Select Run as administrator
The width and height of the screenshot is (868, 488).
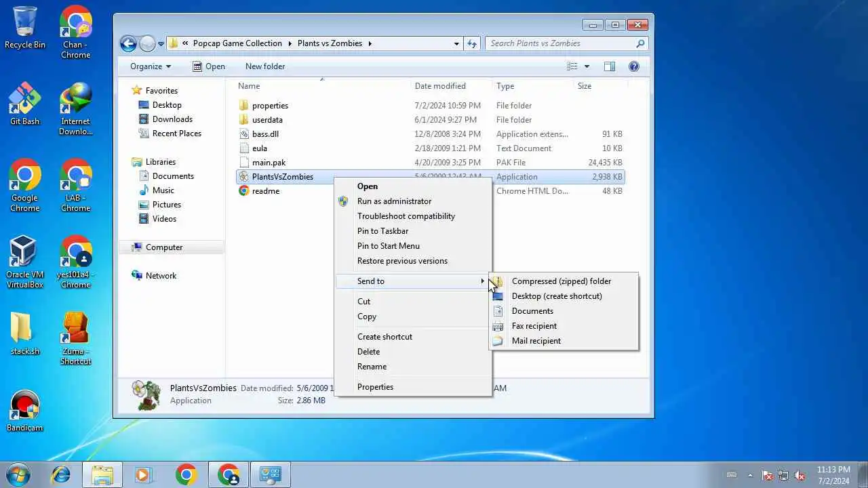click(413, 201)
